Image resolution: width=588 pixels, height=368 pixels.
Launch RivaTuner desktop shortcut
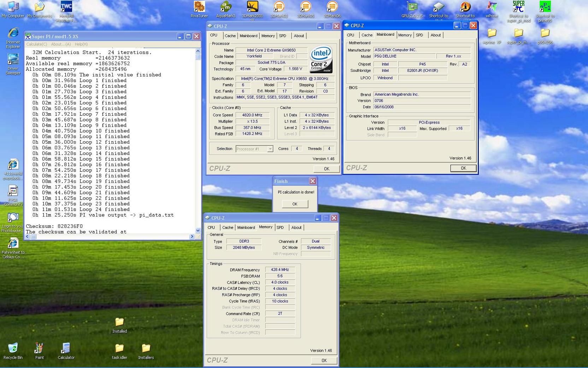pyautogui.click(x=199, y=10)
